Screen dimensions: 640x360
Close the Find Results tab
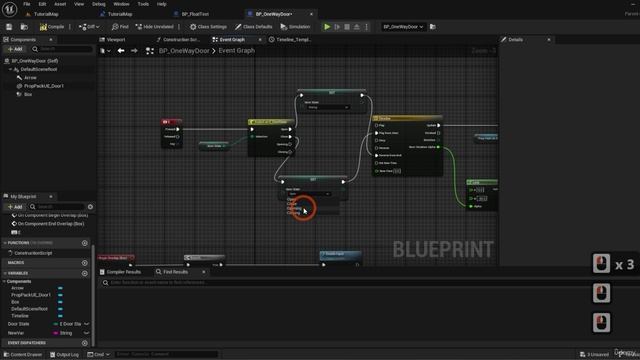click(x=204, y=272)
